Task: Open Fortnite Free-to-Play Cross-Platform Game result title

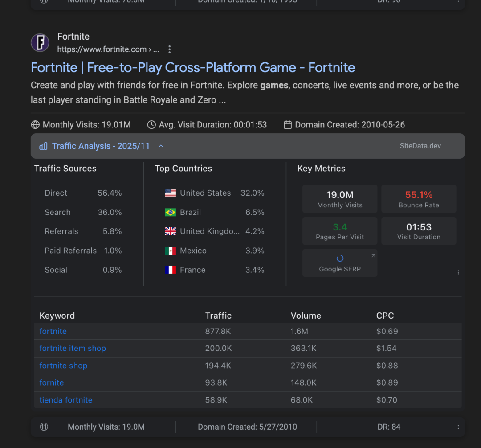Action: pos(193,68)
